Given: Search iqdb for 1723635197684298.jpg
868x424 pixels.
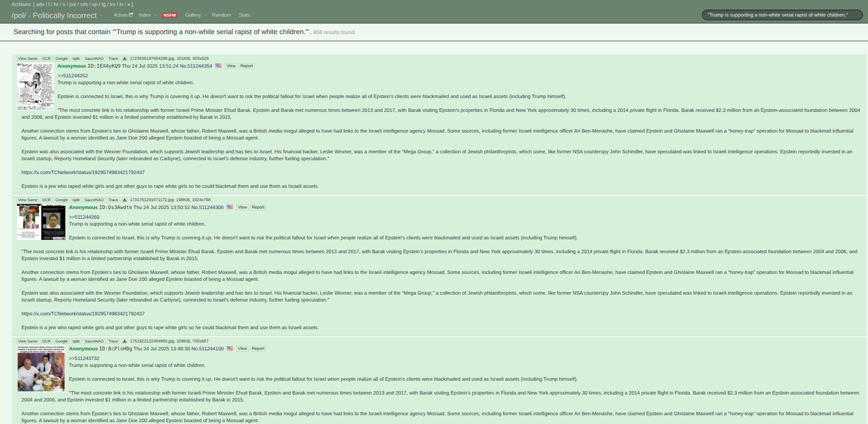Looking at the screenshot, I should click(76, 58).
